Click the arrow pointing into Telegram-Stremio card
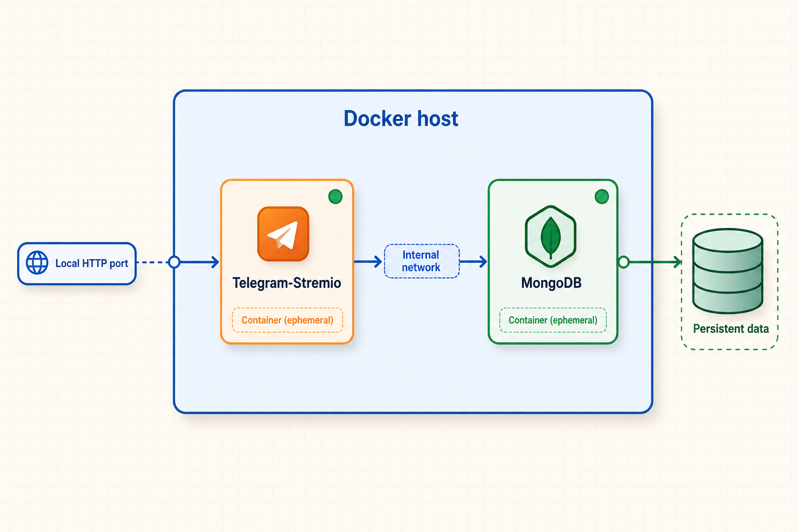The width and height of the screenshot is (798, 532). pyautogui.click(x=199, y=262)
